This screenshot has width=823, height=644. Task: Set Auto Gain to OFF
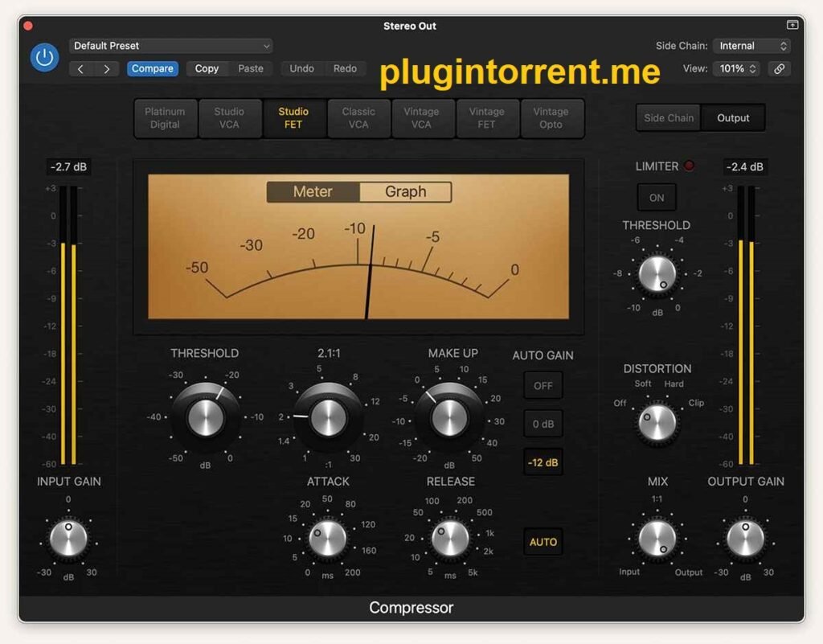coord(543,386)
